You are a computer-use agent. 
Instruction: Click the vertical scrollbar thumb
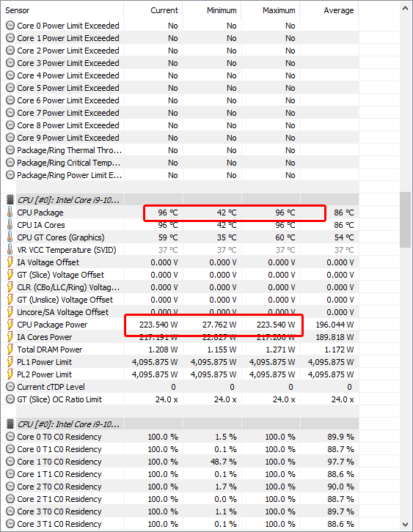point(405,220)
